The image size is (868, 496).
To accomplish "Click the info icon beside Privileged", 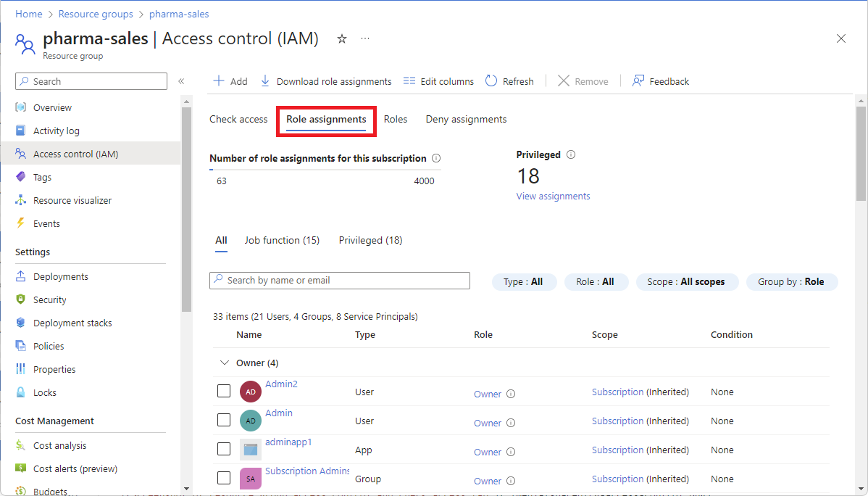I will click(571, 154).
